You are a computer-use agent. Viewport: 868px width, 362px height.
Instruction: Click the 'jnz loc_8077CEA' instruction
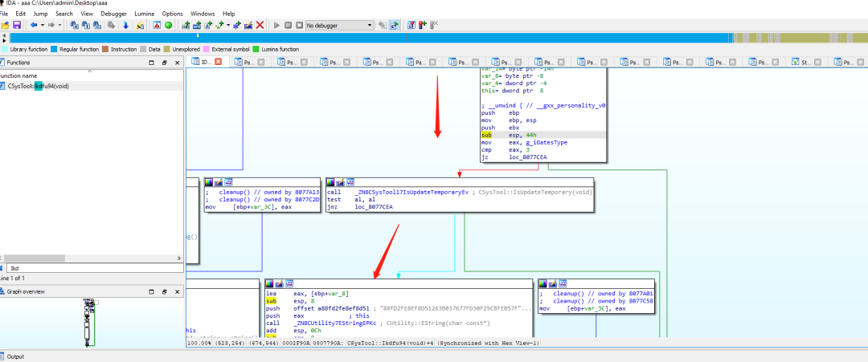pos(360,207)
